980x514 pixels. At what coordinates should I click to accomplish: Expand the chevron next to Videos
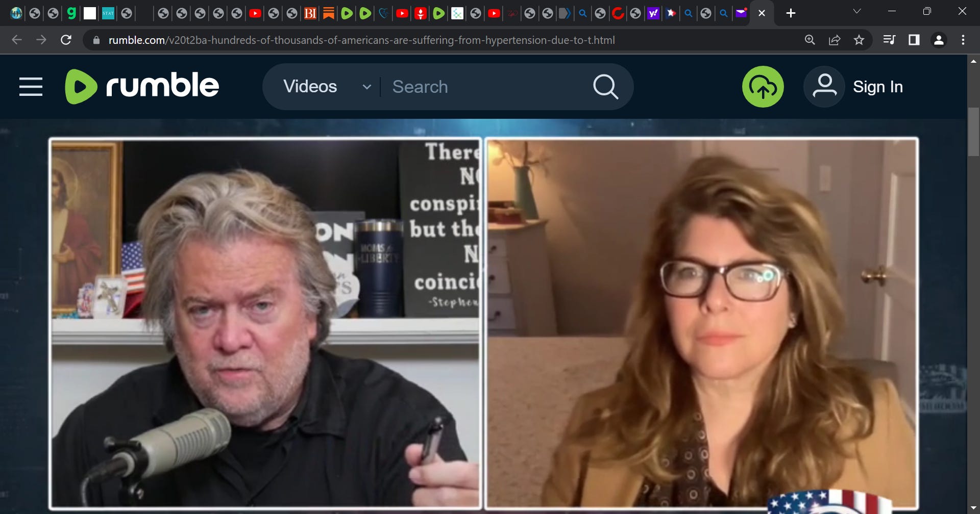366,87
